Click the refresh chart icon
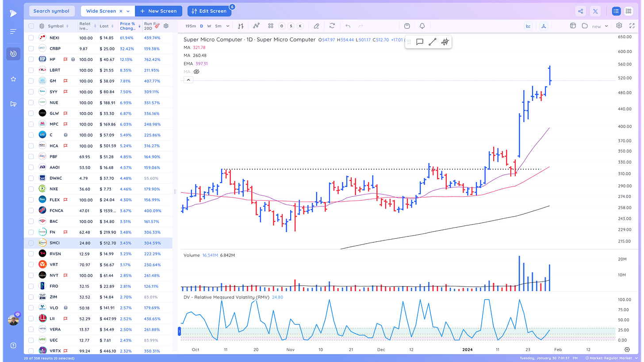 [332, 26]
